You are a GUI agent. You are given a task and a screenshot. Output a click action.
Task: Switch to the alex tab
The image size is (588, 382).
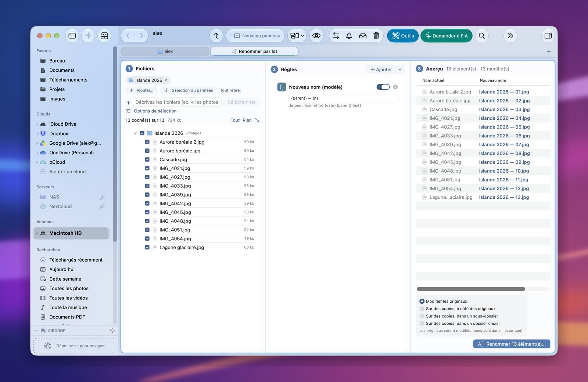tap(165, 51)
